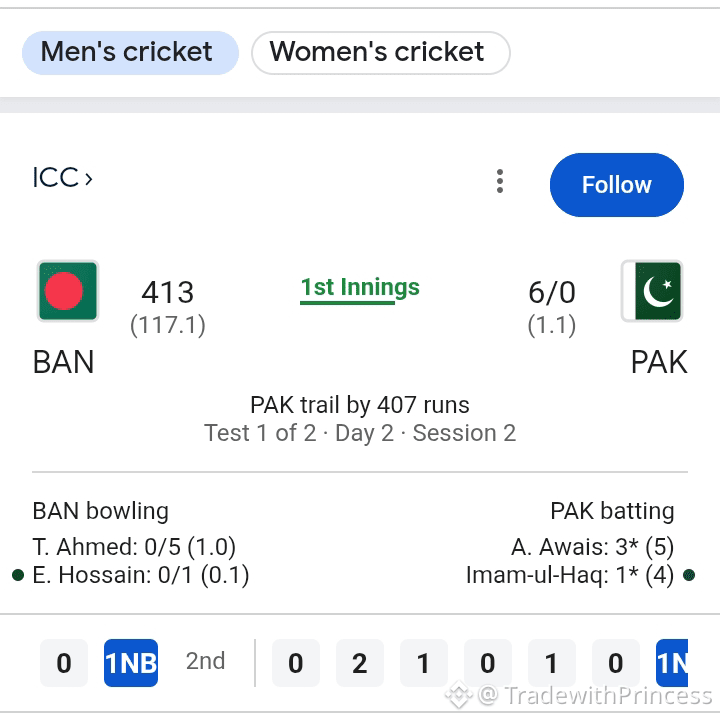
Task: Click the Bangladesh flag icon
Action: point(68,291)
